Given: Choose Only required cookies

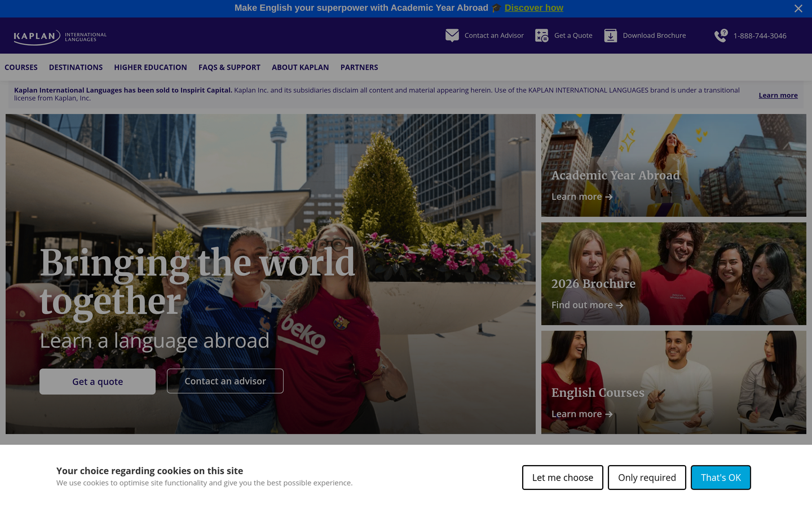Looking at the screenshot, I should (x=647, y=478).
